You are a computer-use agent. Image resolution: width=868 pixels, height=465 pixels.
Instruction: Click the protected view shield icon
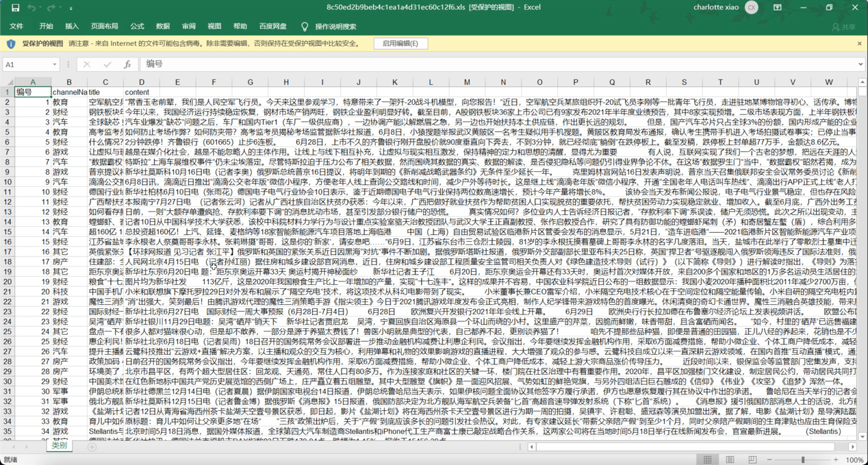point(11,43)
